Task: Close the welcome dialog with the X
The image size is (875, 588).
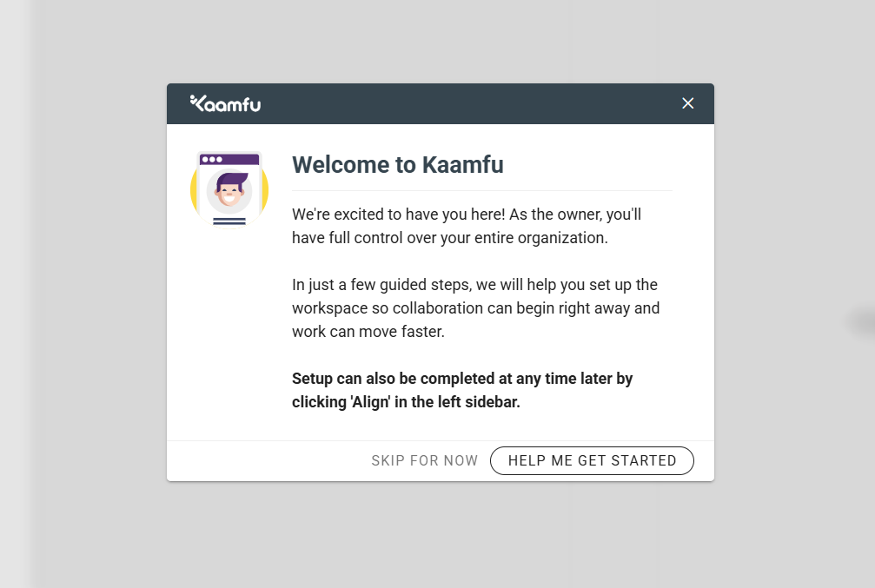Action: (x=688, y=103)
